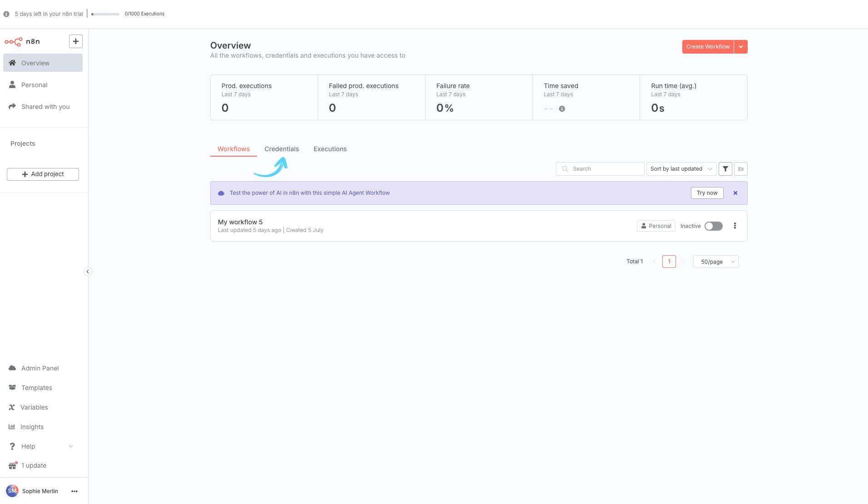Viewport: 868px width, 504px height.
Task: Click the Try now button
Action: tap(707, 193)
